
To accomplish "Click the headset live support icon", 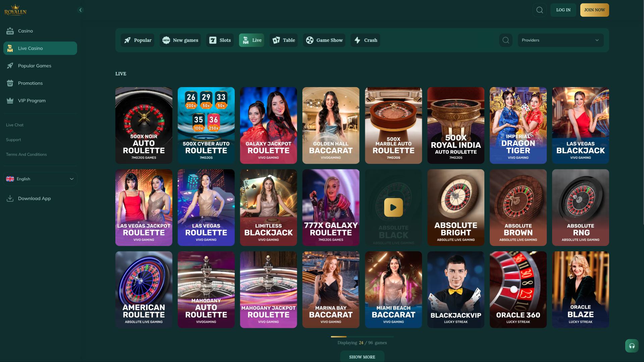I will point(632,346).
